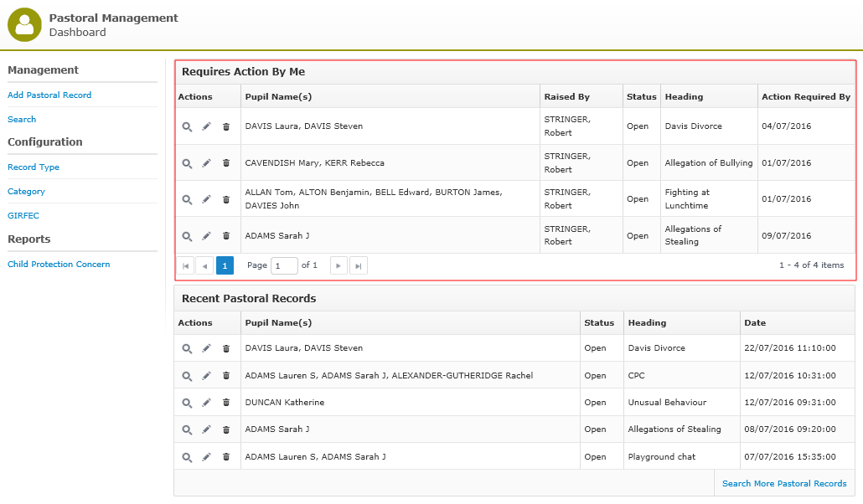Delete the Fighting at Lunchtime record
The width and height of the screenshot is (863, 504).
click(226, 200)
